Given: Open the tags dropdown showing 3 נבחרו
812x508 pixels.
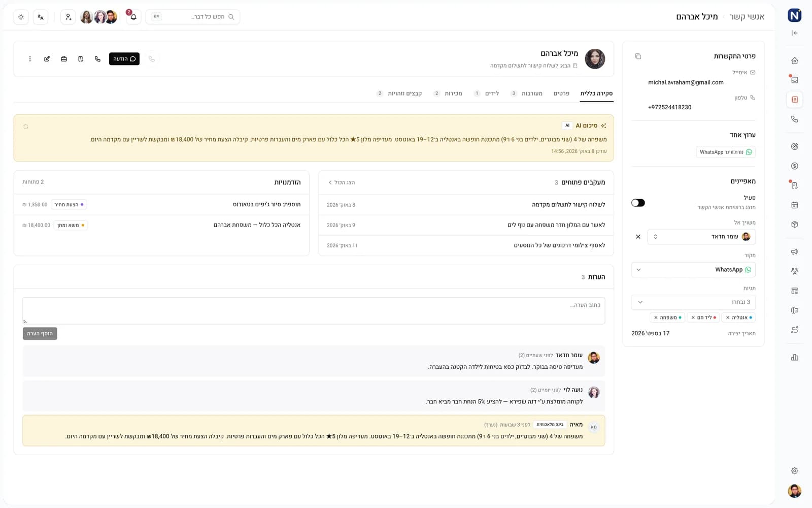Looking at the screenshot, I should [x=693, y=302].
